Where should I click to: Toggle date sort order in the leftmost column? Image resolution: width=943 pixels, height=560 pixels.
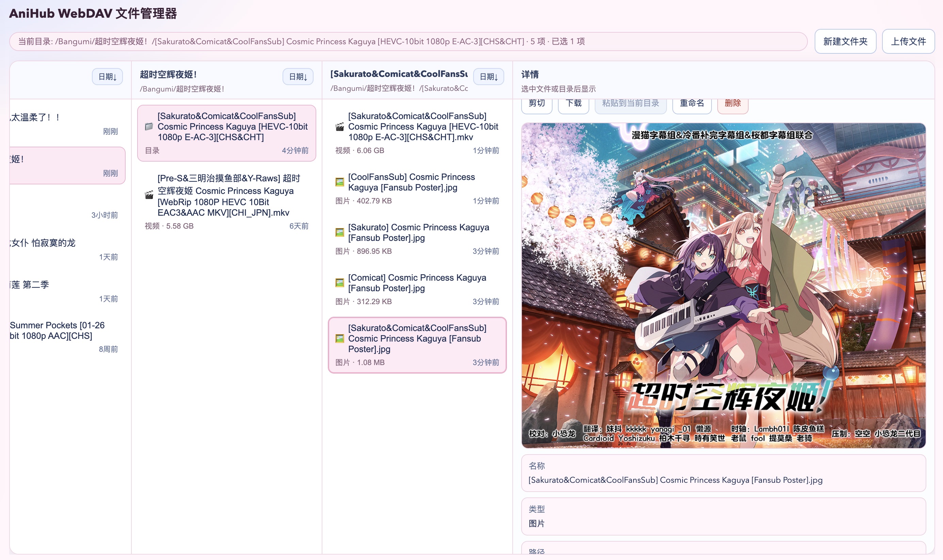click(x=107, y=77)
